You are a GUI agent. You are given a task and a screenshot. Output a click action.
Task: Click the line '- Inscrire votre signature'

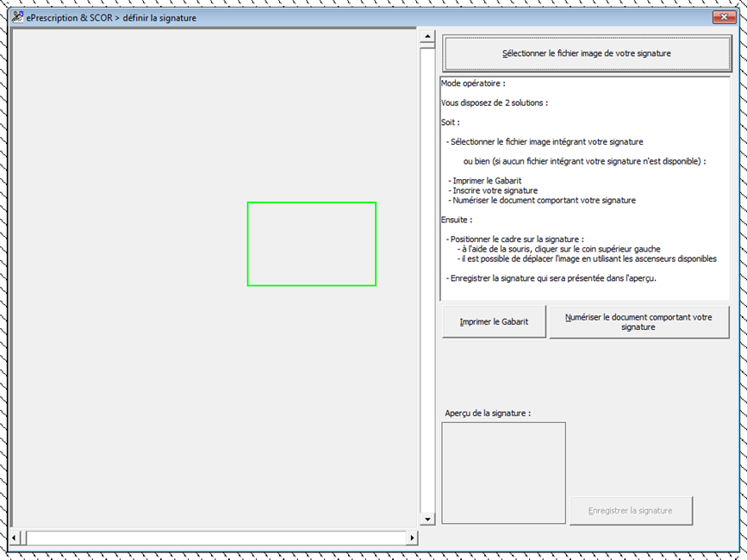[x=493, y=190]
